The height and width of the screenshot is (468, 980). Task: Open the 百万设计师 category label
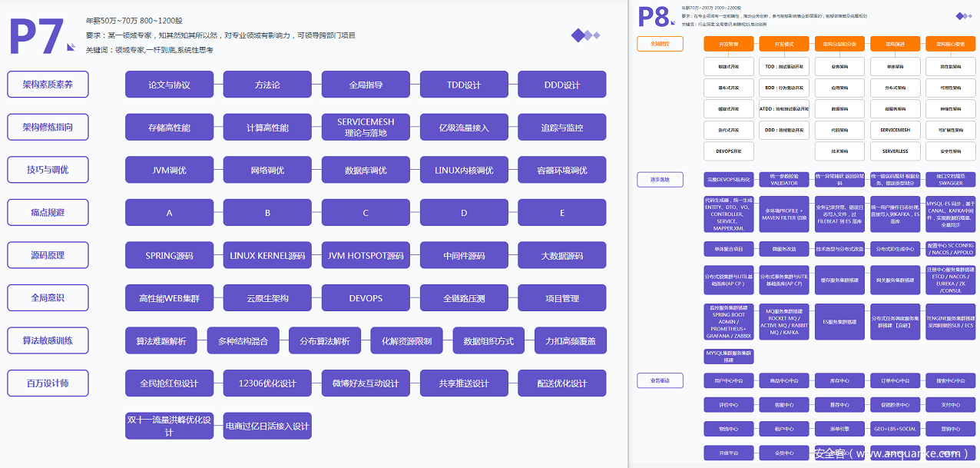point(48,383)
